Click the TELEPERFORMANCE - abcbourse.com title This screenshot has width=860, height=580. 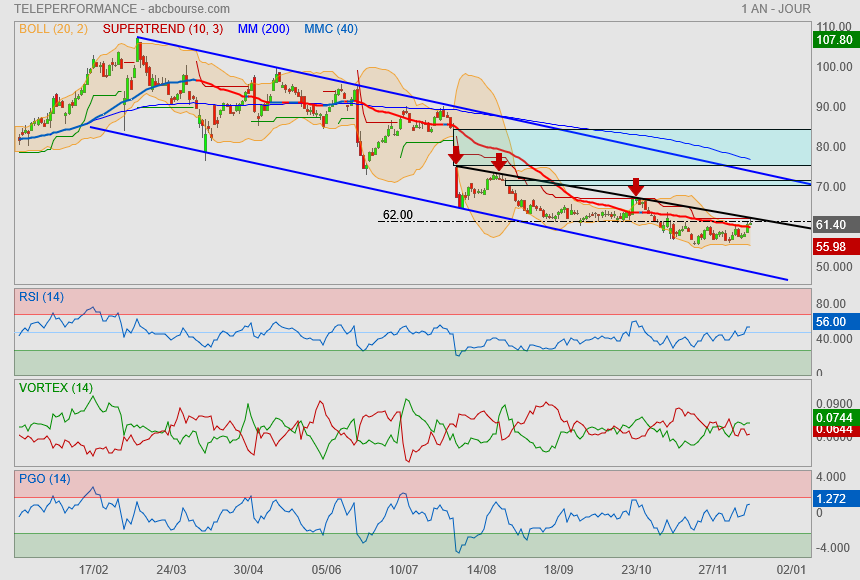pos(123,9)
